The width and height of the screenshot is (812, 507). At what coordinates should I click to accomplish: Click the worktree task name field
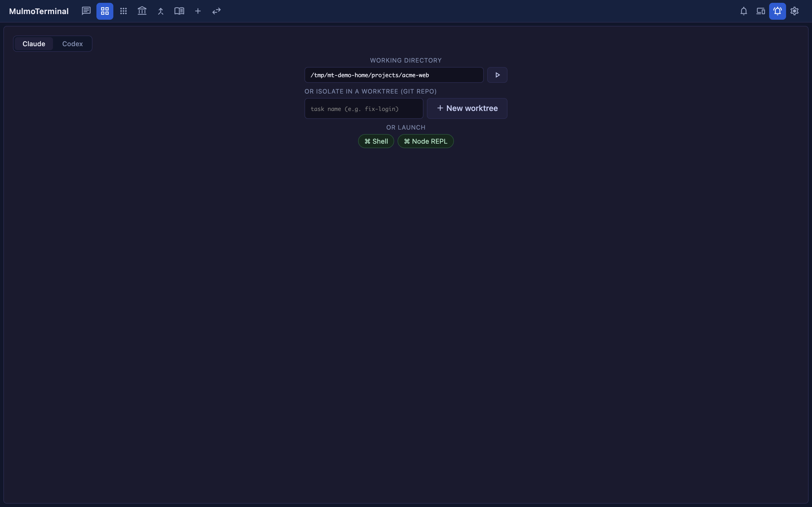pyautogui.click(x=364, y=108)
